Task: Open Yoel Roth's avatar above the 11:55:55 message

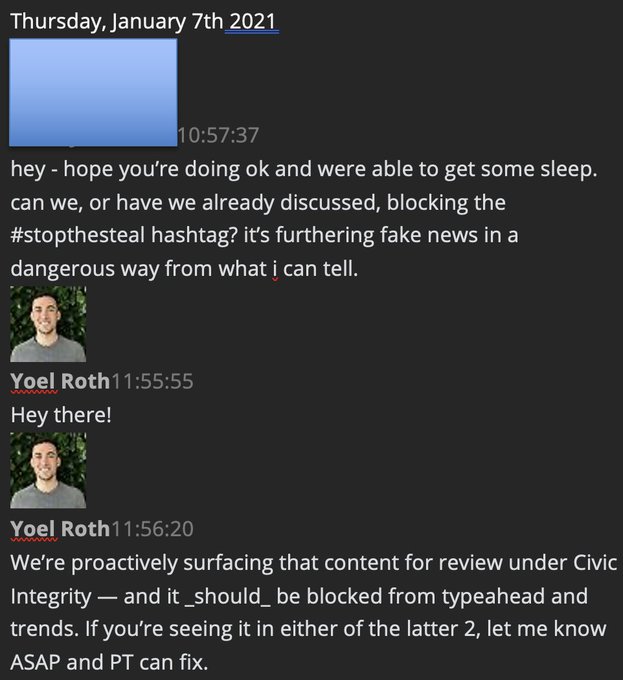Action: point(48,324)
